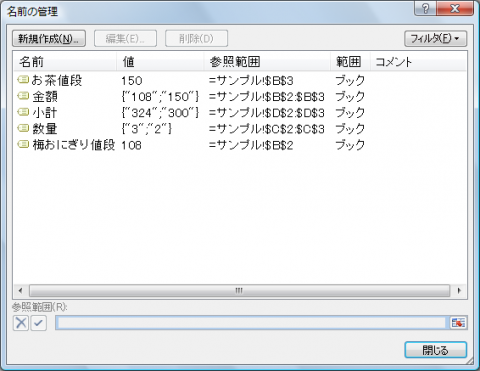
Task: Click ブック scope in 小計 row
Action: coord(350,113)
